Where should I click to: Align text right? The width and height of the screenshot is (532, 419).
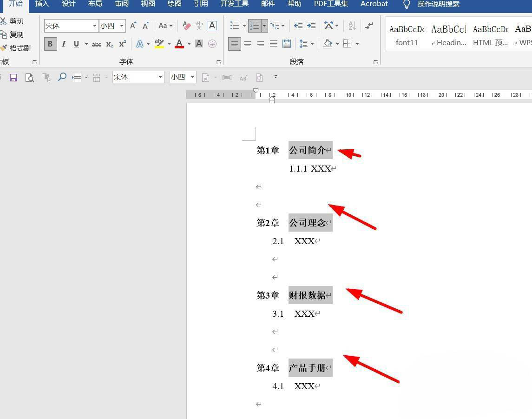261,44
